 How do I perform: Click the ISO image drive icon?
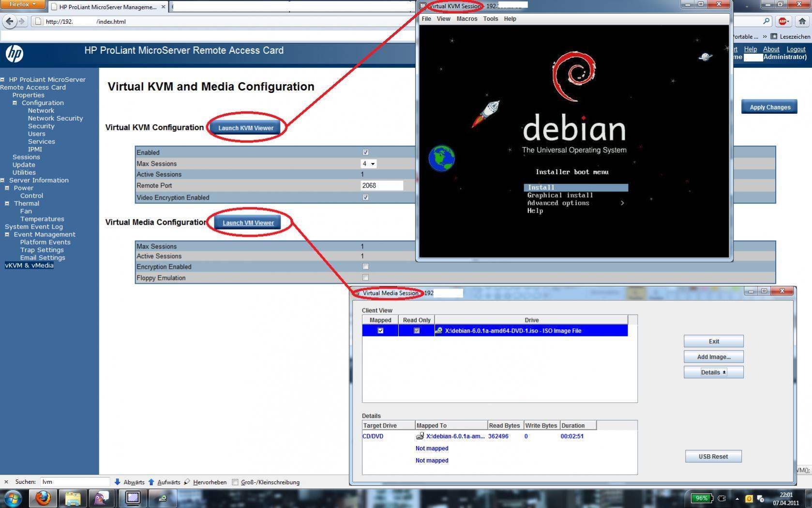tap(439, 330)
